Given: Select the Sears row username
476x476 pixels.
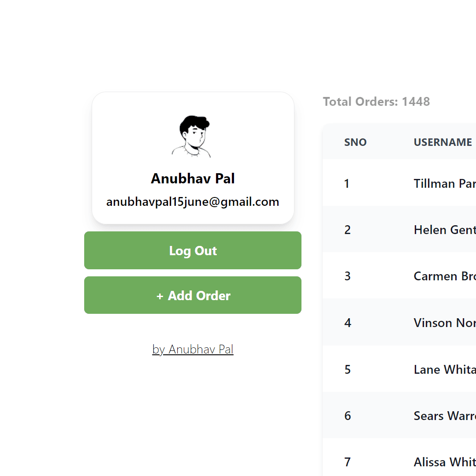Looking at the screenshot, I should point(445,416).
